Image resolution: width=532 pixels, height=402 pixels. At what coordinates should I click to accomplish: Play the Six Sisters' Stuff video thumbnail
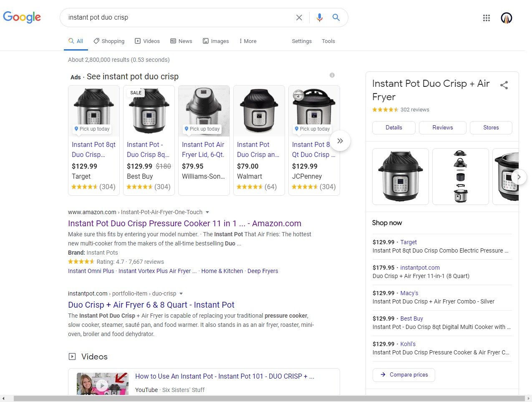pos(103,384)
